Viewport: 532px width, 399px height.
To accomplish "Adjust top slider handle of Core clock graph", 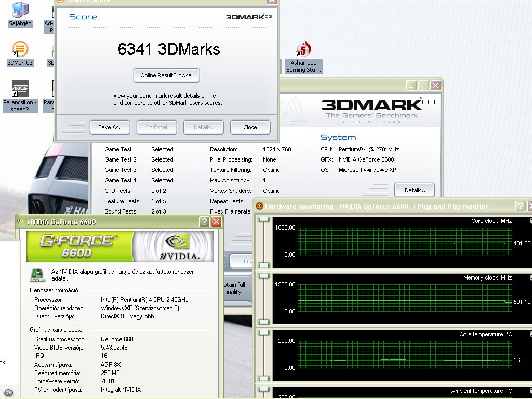I will [x=263, y=220].
